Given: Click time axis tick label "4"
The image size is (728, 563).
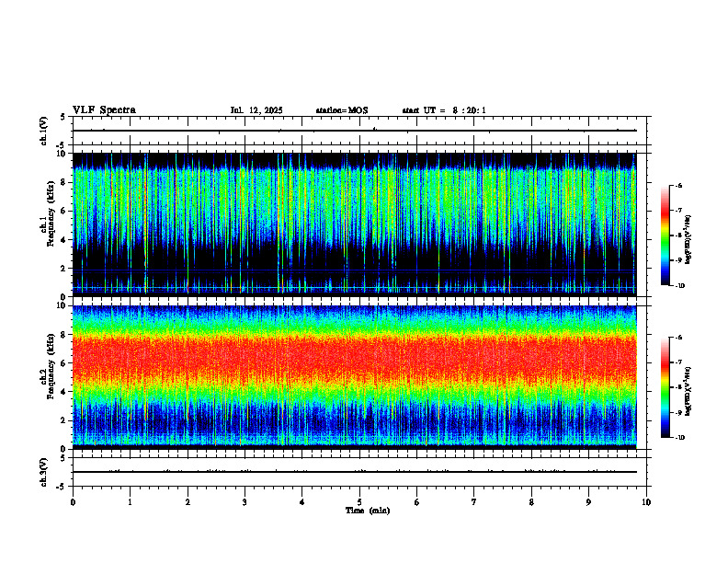Looking at the screenshot, I should (302, 502).
